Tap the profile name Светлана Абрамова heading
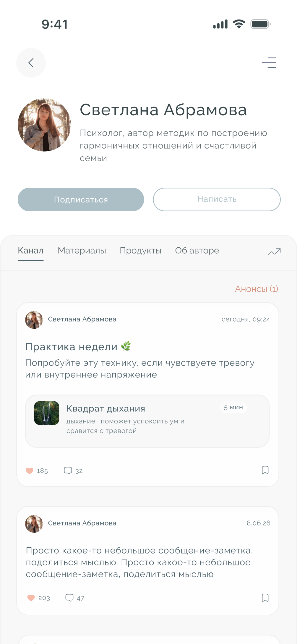 (163, 110)
